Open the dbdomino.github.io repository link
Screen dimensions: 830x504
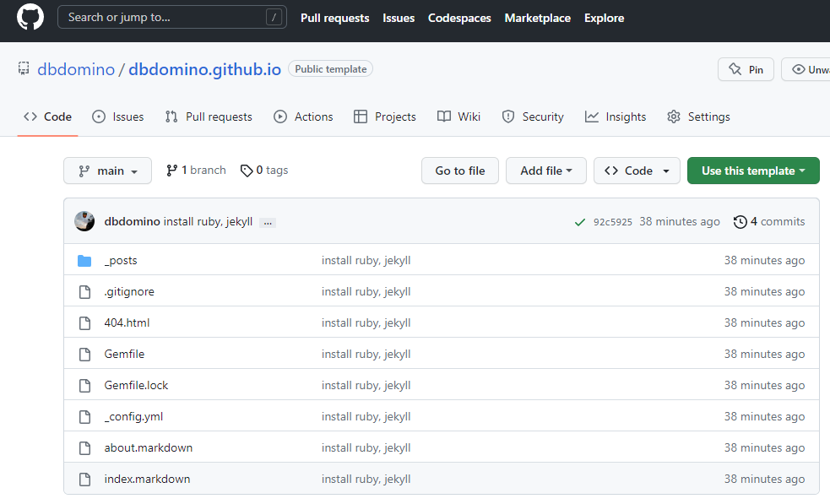[x=205, y=69]
